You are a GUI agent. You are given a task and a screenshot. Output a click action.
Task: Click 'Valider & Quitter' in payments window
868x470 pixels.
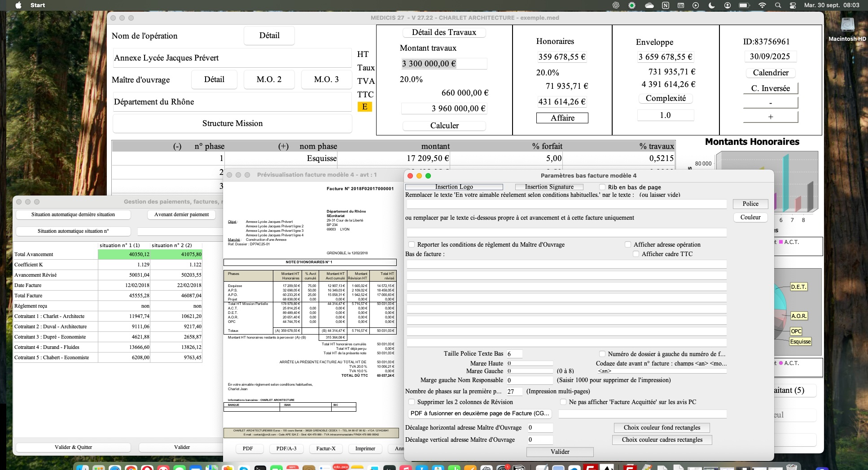click(74, 447)
